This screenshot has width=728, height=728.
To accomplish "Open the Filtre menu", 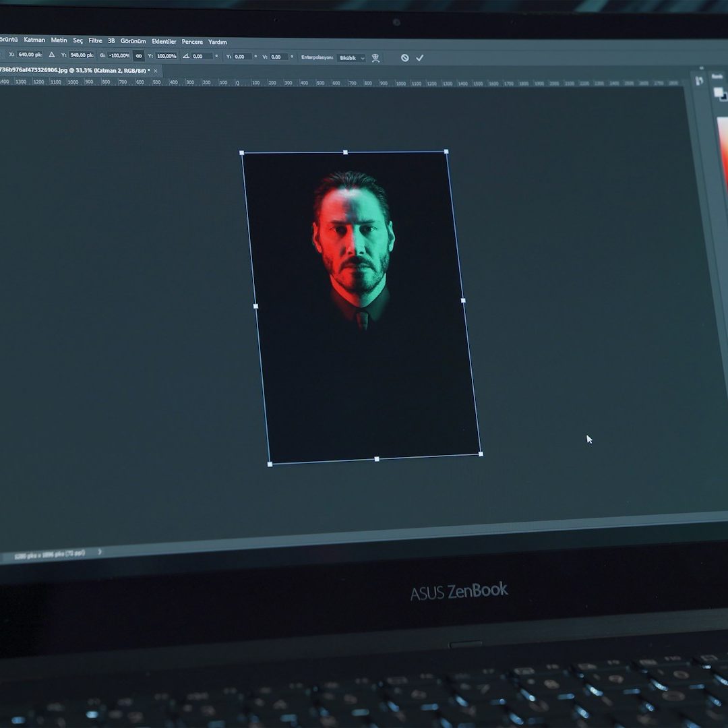I will (x=95, y=40).
